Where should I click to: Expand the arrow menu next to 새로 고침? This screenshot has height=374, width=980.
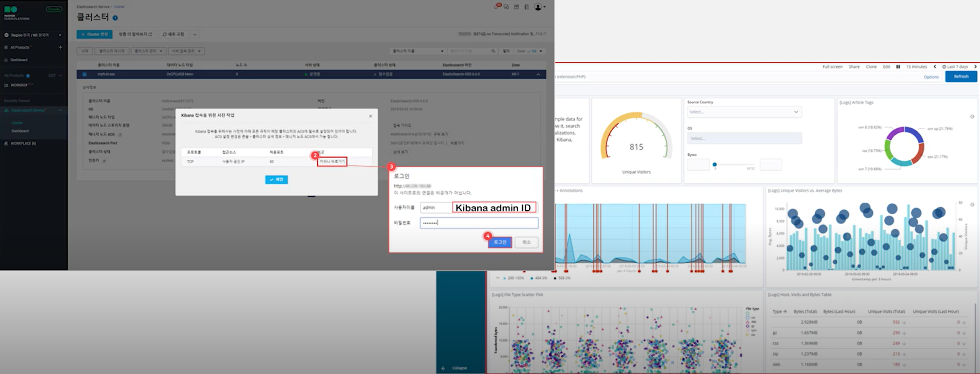[x=195, y=34]
